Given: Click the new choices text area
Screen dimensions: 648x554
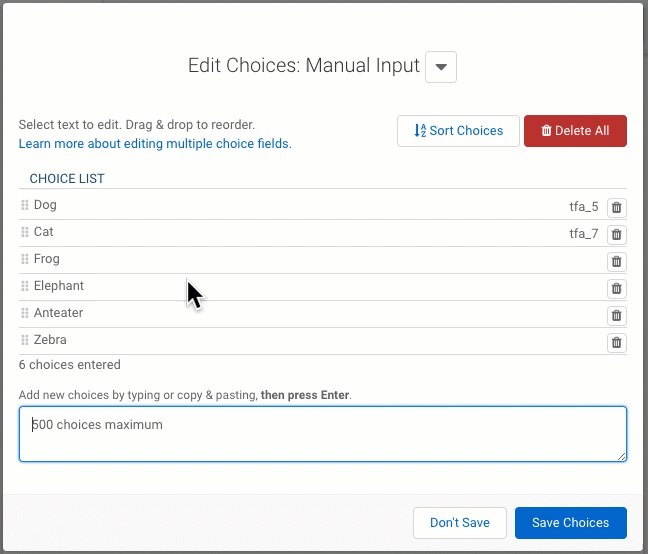Looking at the screenshot, I should [323, 434].
